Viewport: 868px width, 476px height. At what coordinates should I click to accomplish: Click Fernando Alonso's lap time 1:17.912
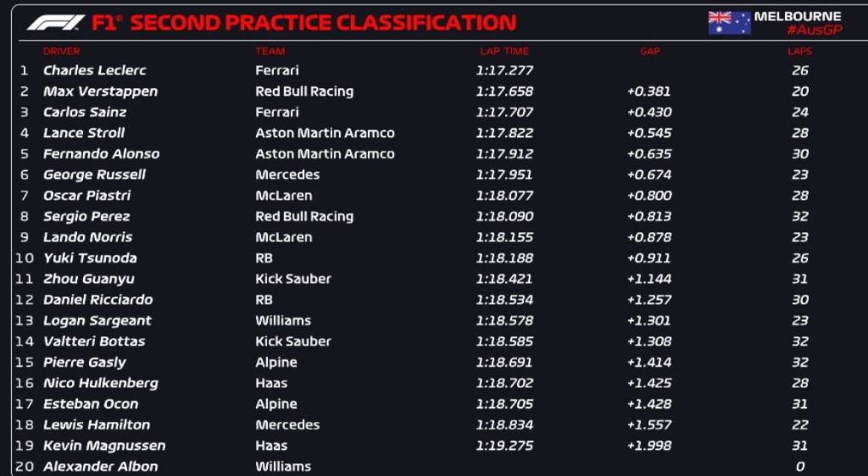click(505, 154)
